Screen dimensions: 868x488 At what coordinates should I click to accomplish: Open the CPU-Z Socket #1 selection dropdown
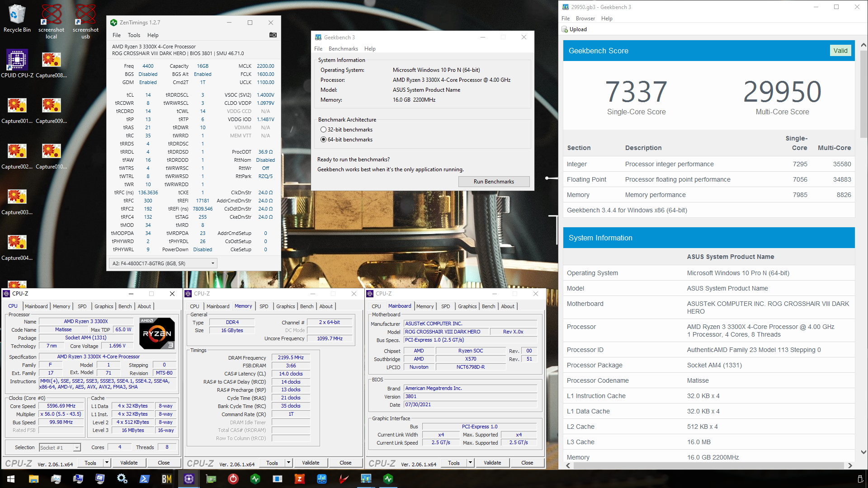60,447
